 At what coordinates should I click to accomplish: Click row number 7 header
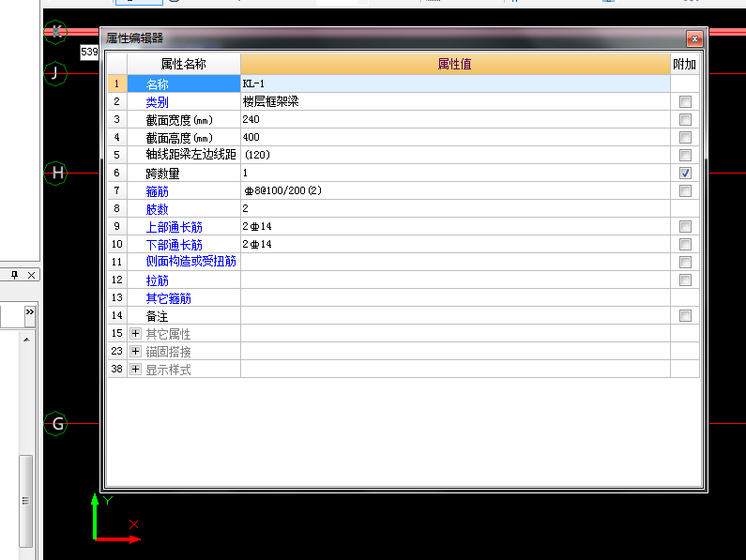(x=117, y=190)
